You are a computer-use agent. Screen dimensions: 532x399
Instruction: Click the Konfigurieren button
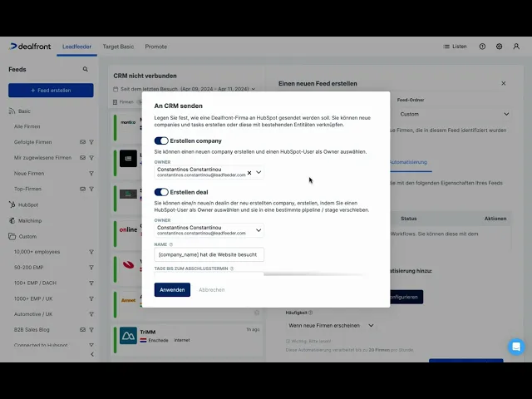[x=406, y=297]
